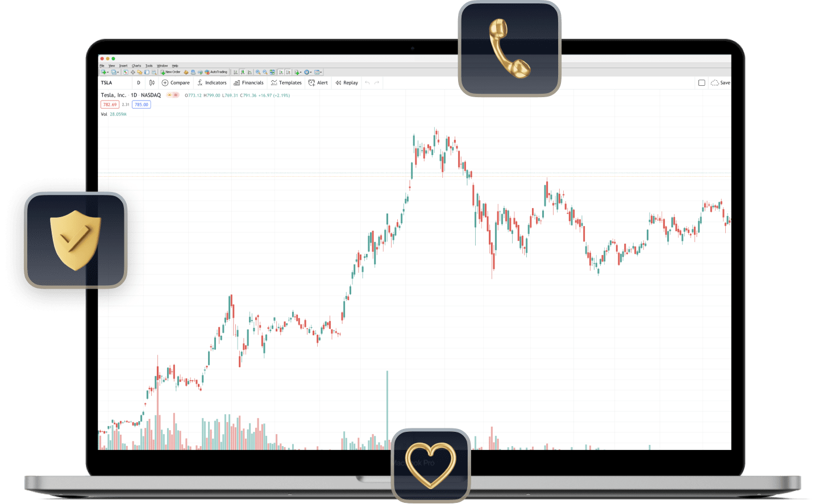The width and height of the screenshot is (815, 504).
Task: Click the Compare button
Action: click(176, 83)
